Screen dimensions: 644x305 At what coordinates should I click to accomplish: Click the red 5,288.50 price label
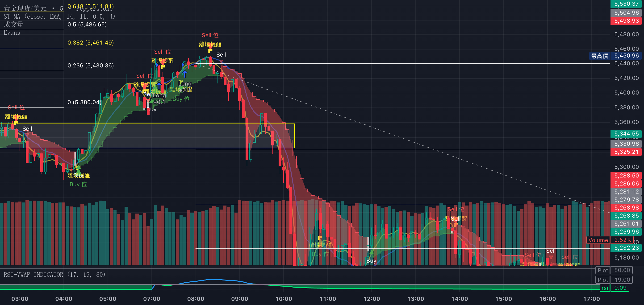pos(626,176)
